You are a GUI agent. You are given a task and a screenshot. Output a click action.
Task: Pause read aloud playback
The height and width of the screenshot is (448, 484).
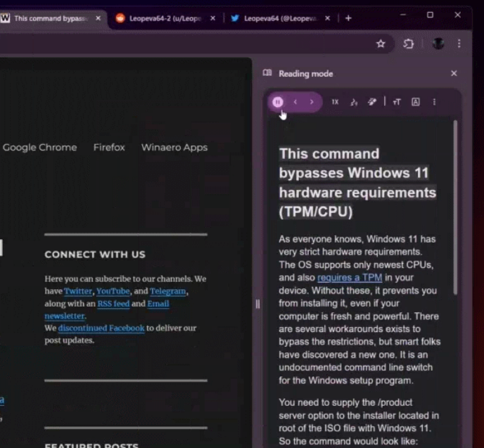click(x=277, y=102)
